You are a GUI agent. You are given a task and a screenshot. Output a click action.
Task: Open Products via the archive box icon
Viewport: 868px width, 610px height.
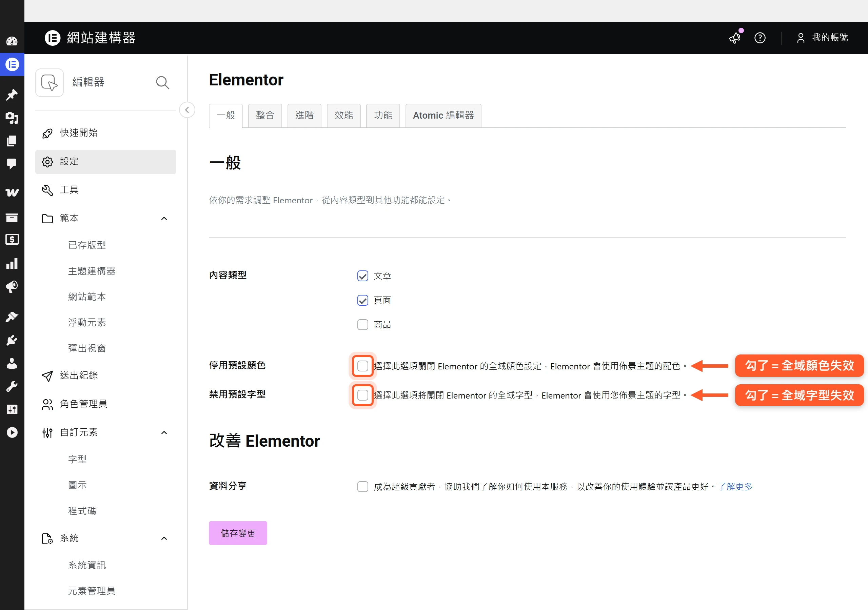12,217
